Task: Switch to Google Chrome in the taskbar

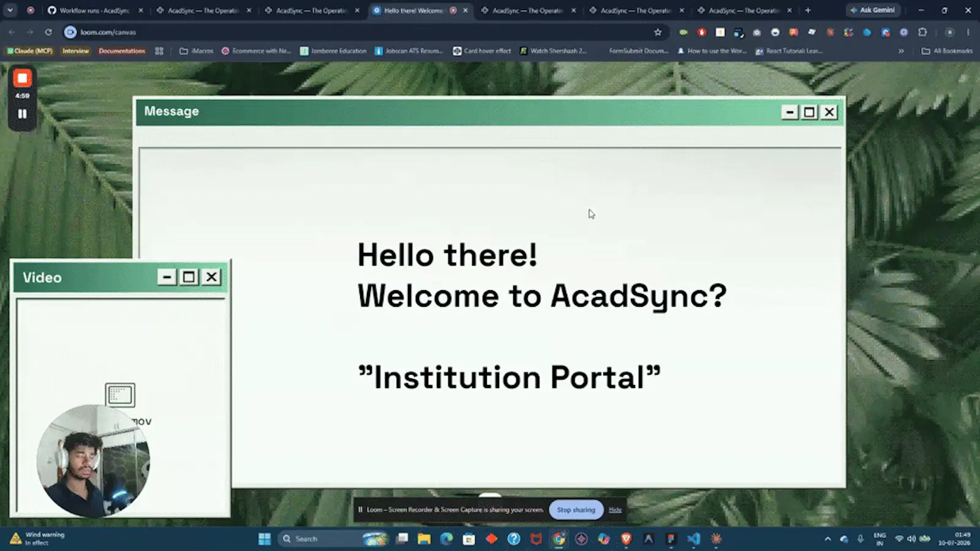Action: 559,539
